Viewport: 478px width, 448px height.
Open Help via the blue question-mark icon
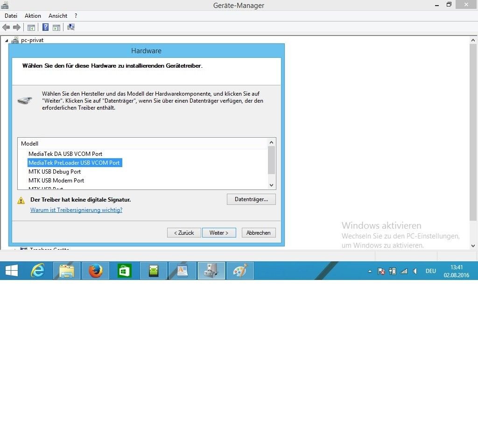[x=45, y=28]
